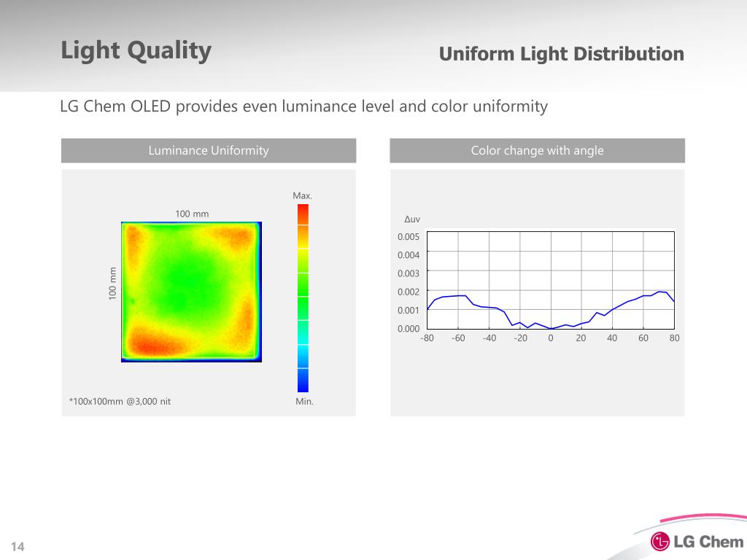This screenshot has height=560, width=747.
Task: Click the positive 80 x-axis value
Action: [674, 338]
